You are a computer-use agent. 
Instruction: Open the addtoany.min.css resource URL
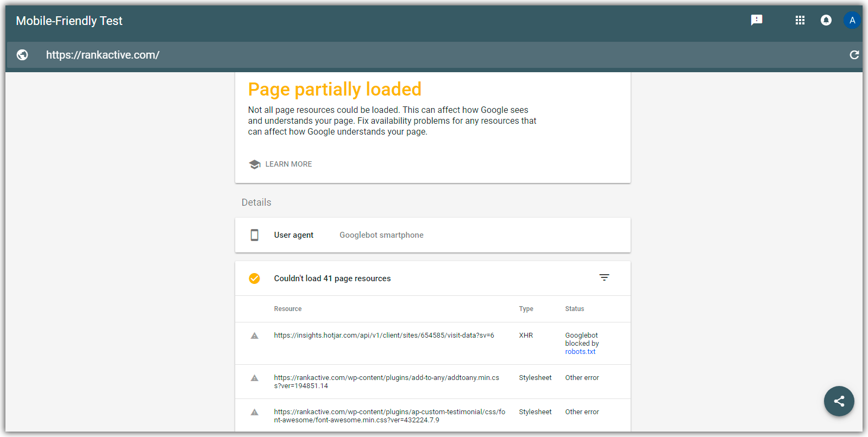[386, 382]
